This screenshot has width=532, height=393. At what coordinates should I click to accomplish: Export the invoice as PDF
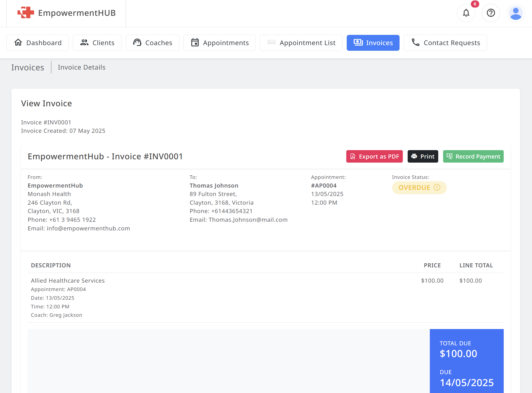(x=374, y=156)
